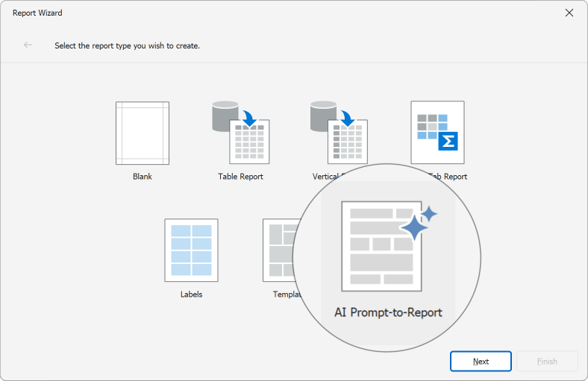
Task: Click the "Table Report" caption text
Action: (240, 177)
